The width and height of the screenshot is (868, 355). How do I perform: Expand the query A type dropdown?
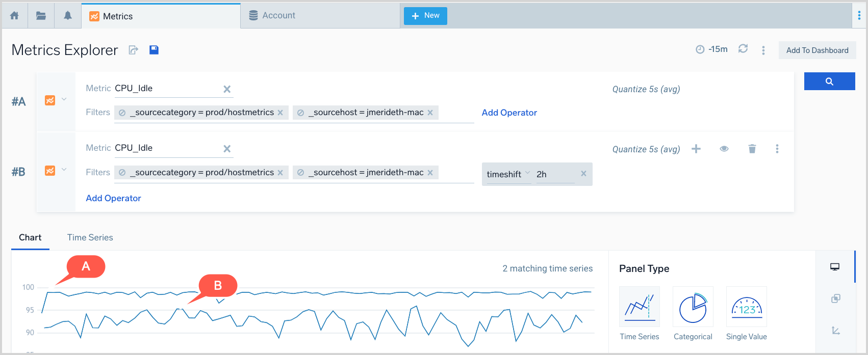[64, 99]
